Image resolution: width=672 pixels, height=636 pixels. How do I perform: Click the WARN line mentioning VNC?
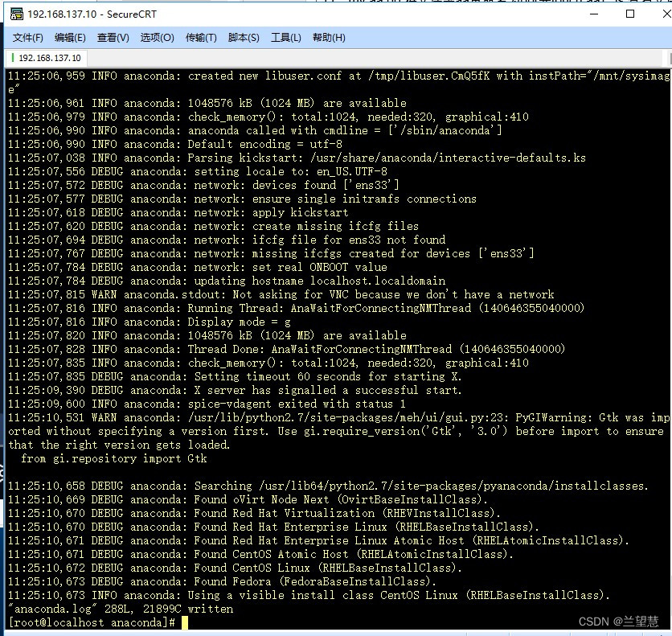point(338,294)
